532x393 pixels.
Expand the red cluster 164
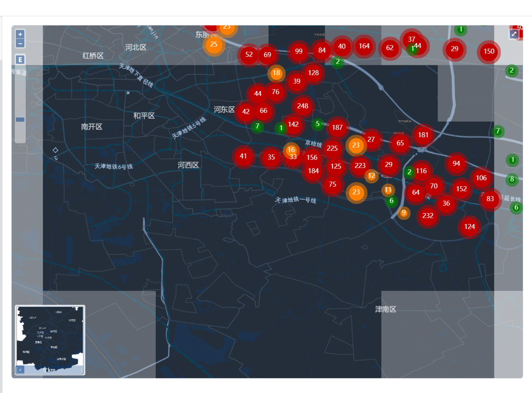pos(364,46)
